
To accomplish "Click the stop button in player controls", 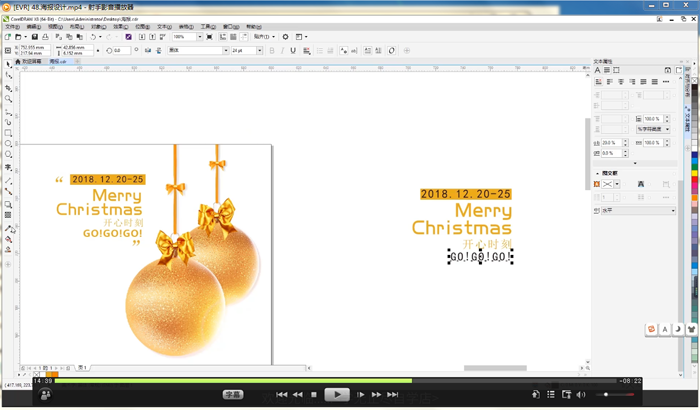I will click(x=314, y=395).
